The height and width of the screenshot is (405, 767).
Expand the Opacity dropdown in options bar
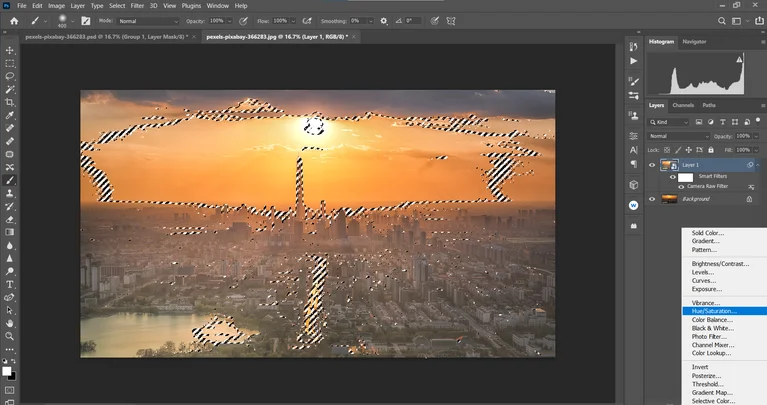(230, 20)
